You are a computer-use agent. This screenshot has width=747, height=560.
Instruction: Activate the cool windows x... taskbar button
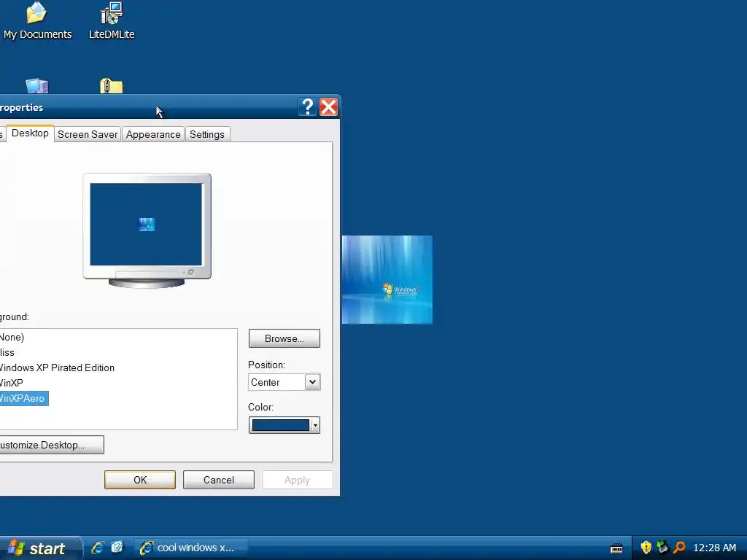pyautogui.click(x=190, y=548)
